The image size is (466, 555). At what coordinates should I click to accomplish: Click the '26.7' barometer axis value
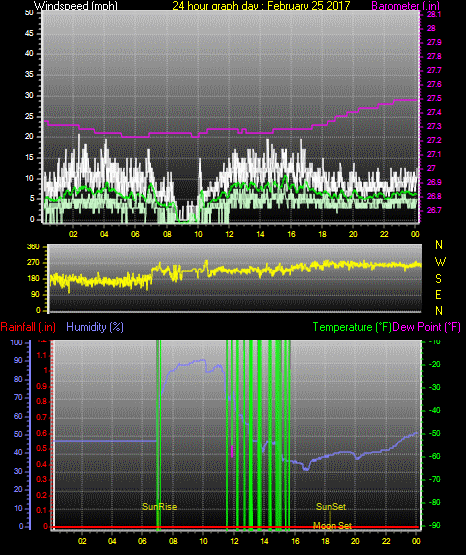434,210
